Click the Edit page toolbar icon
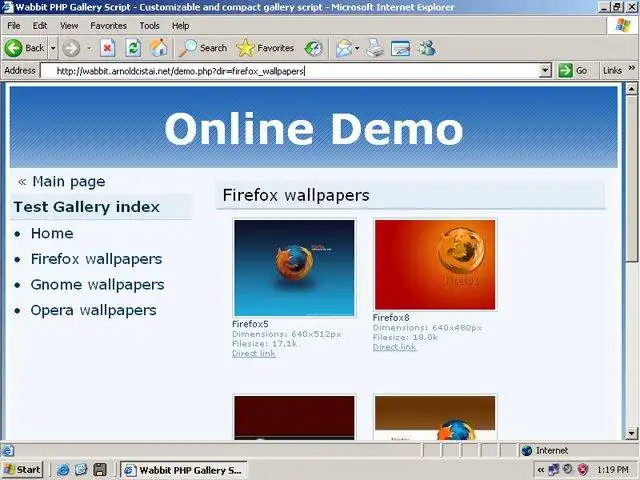The width and height of the screenshot is (640, 480). coord(400,48)
